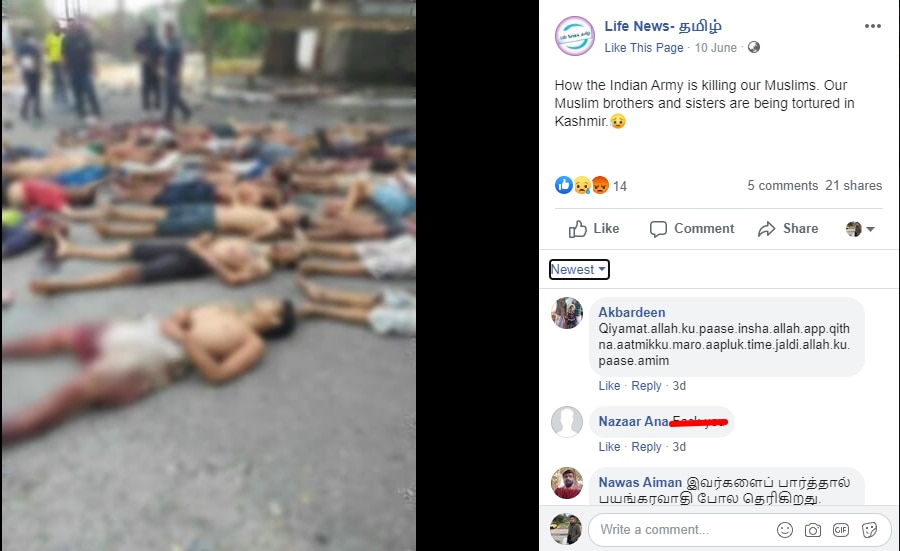Open the post options three-dot menu
900x551 pixels.
[872, 26]
